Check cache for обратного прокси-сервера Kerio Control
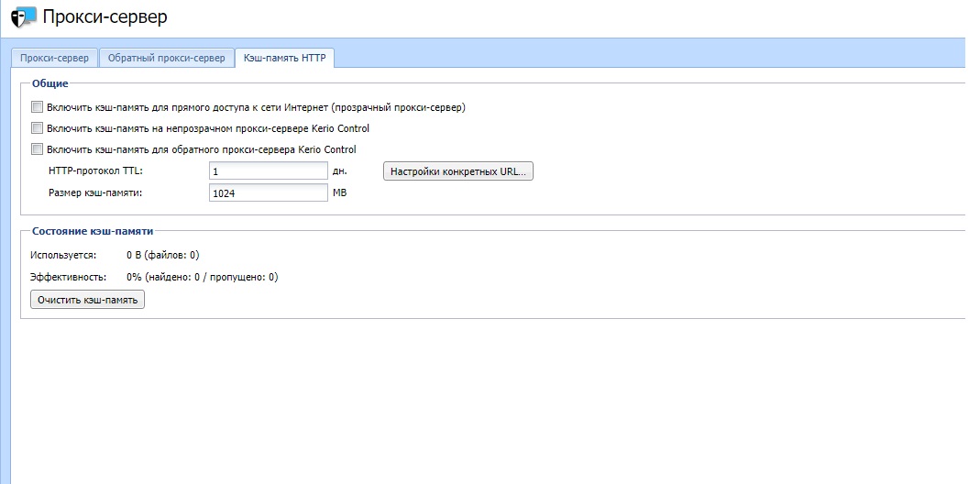 pyautogui.click(x=37, y=149)
